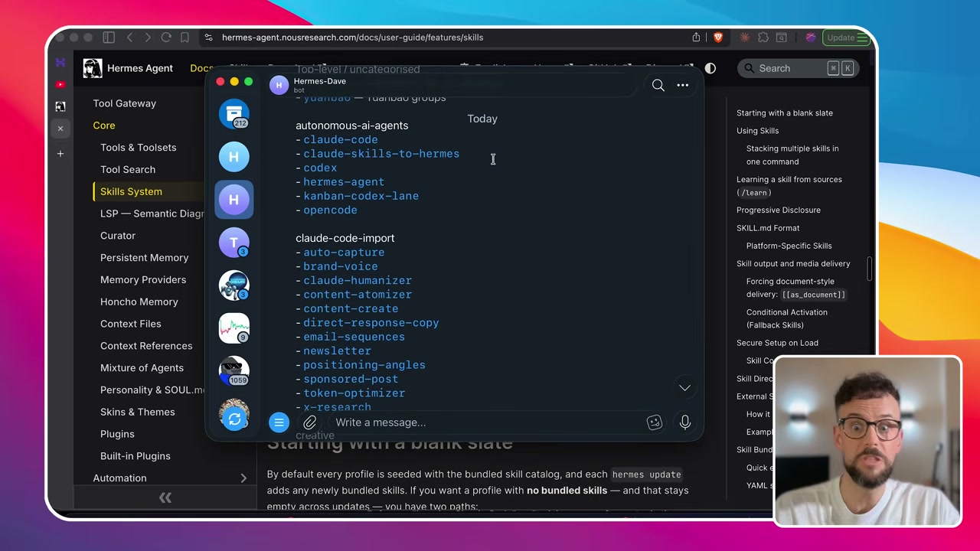The image size is (980, 551).
Task: Close the current vertical tab
Action: coord(60,129)
